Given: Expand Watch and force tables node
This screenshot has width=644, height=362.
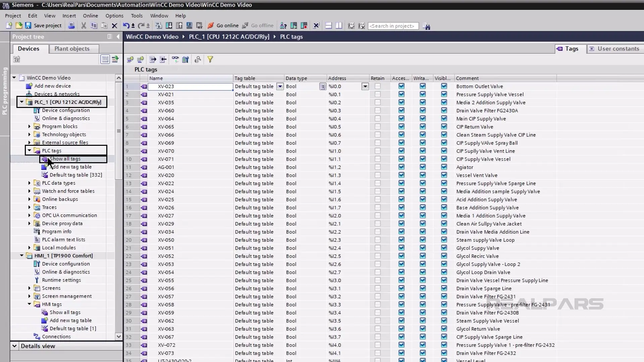Looking at the screenshot, I should click(x=29, y=191).
